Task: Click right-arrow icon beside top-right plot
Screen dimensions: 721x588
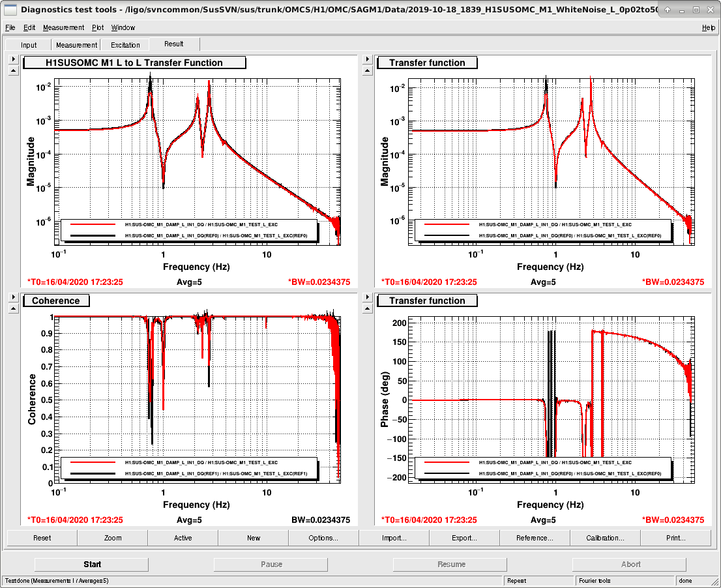Action: click(x=367, y=59)
